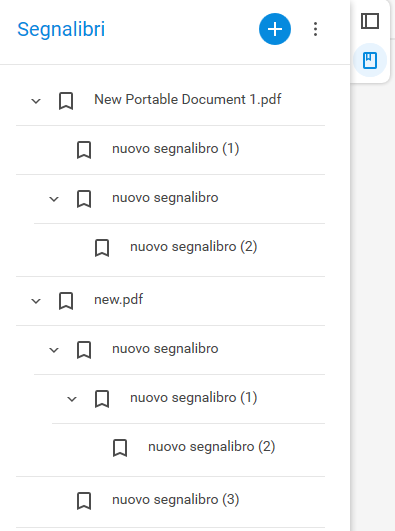Click bookmark icon of nuovo segnalibro (3)
This screenshot has width=395, height=531.
[84, 501]
